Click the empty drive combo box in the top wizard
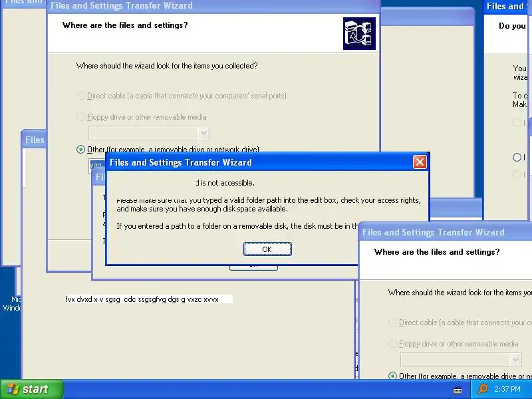 pyautogui.click(x=149, y=133)
